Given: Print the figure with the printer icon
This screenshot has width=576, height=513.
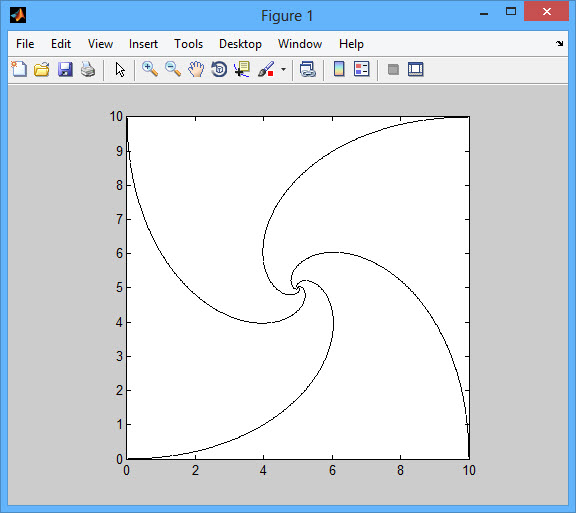Looking at the screenshot, I should coord(88,69).
